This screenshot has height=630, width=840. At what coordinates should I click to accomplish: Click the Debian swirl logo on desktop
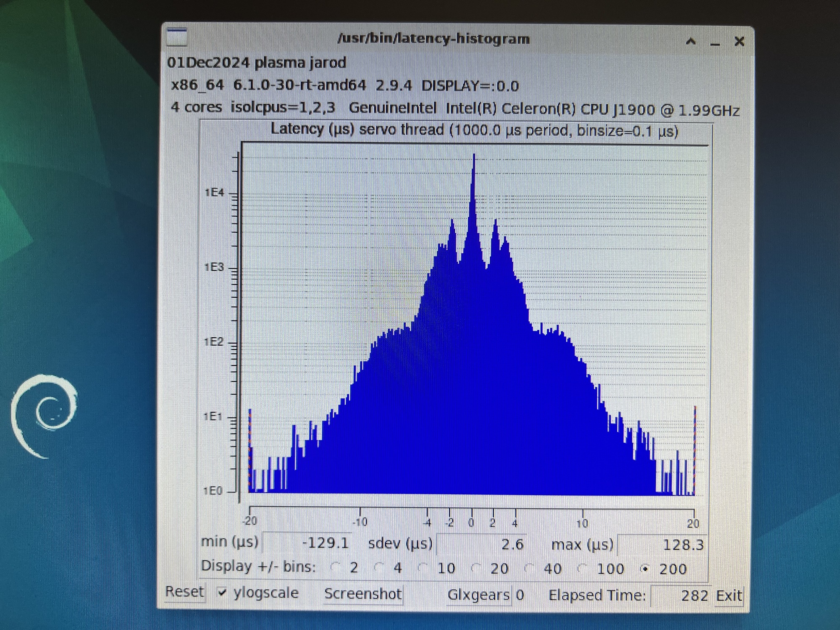click(44, 416)
